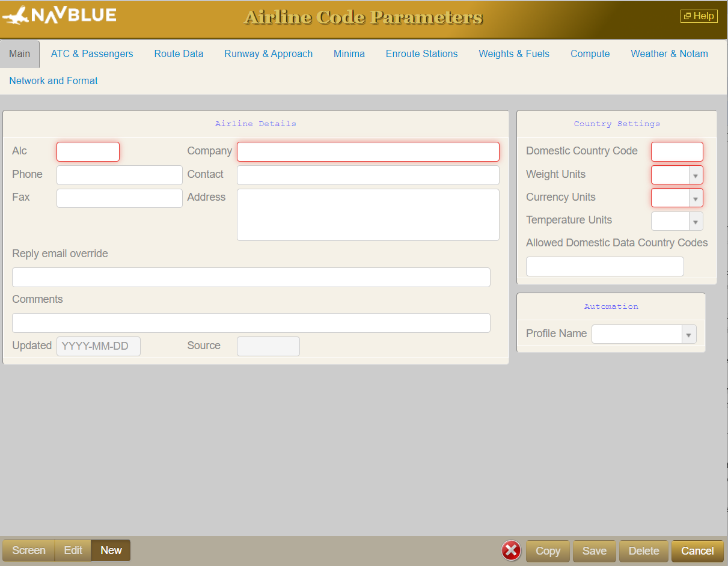The image size is (728, 566).
Task: Open the ATC & Passengers tab
Action: (x=92, y=54)
